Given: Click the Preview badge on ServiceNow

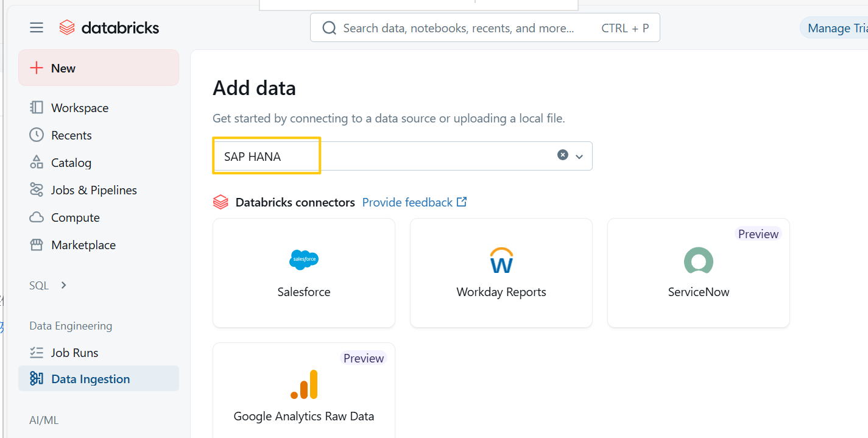Looking at the screenshot, I should [758, 234].
